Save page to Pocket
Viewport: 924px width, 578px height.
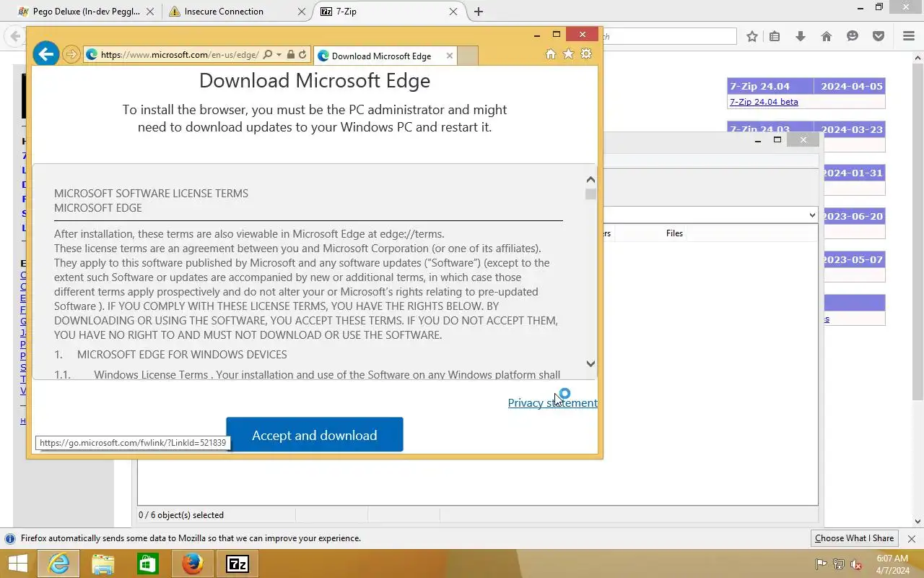click(879, 36)
